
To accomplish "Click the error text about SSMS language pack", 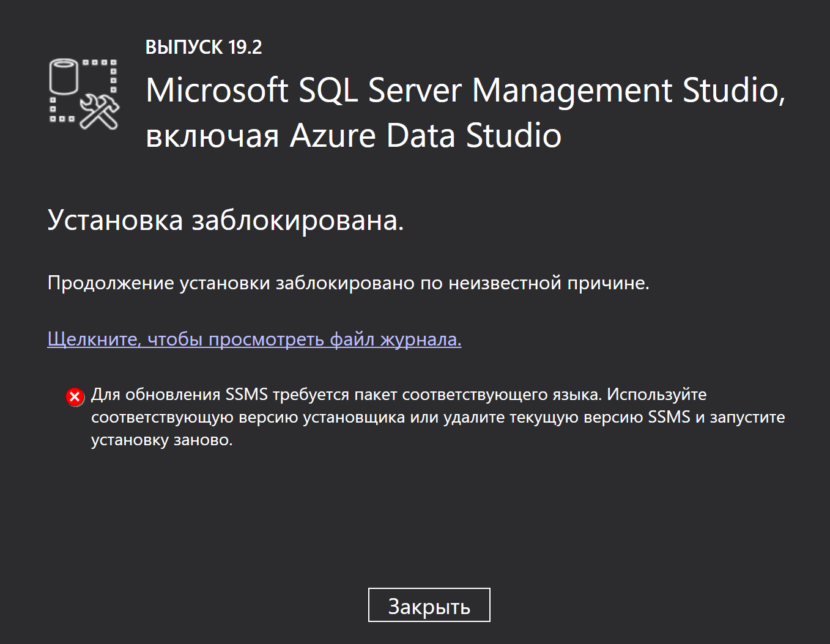I will (x=438, y=417).
